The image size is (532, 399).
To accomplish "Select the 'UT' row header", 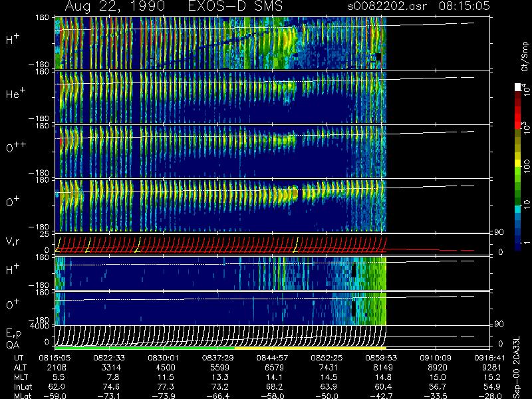I will tap(19, 358).
